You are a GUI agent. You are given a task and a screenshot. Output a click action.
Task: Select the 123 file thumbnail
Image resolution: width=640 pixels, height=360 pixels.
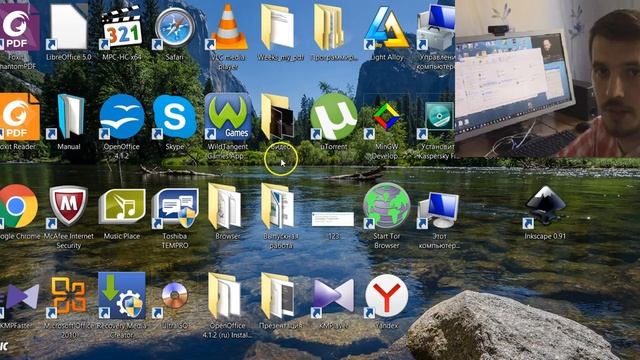[333, 219]
